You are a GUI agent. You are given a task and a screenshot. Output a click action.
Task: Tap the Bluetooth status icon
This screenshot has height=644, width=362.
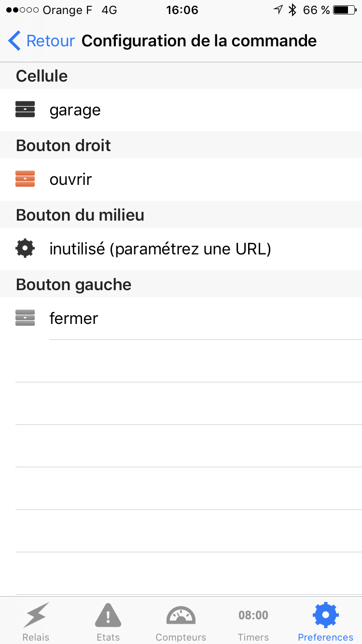pyautogui.click(x=292, y=10)
